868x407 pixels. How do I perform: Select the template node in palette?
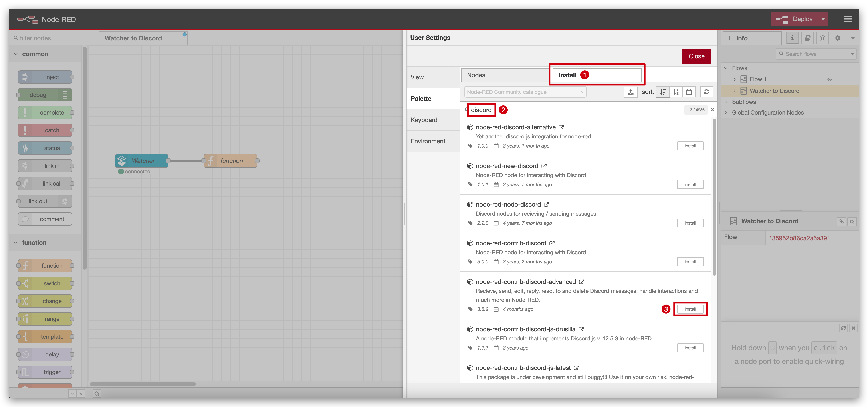(45, 337)
